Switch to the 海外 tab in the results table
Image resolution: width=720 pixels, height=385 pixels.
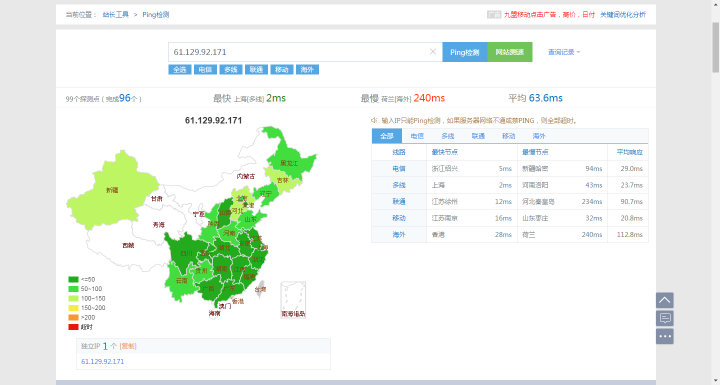click(x=539, y=136)
